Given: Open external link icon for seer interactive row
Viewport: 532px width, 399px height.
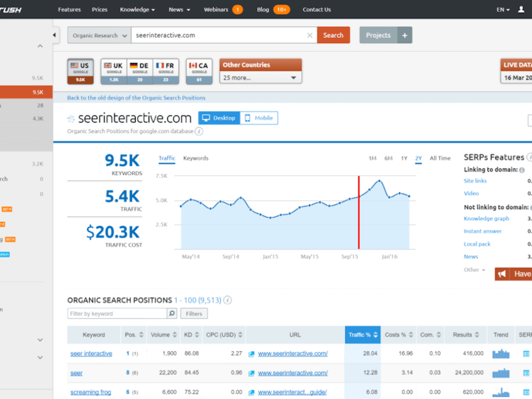Looking at the screenshot, I should click(x=252, y=354).
